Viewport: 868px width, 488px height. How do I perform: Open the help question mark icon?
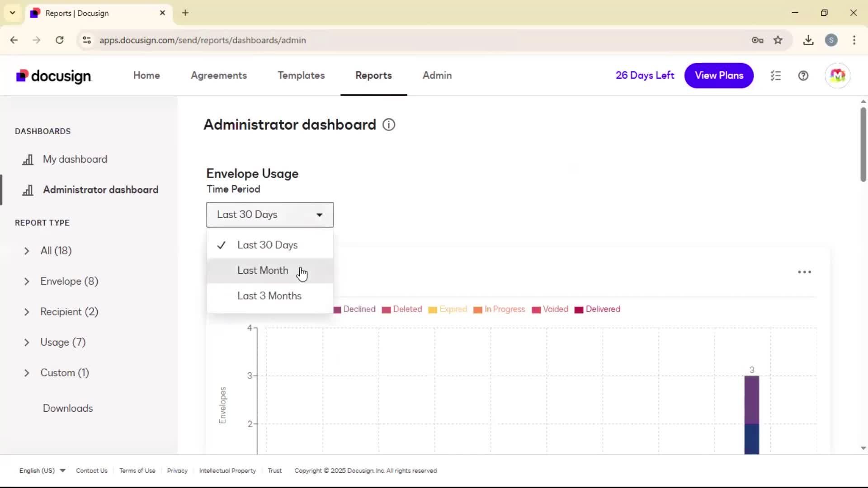[x=803, y=75]
